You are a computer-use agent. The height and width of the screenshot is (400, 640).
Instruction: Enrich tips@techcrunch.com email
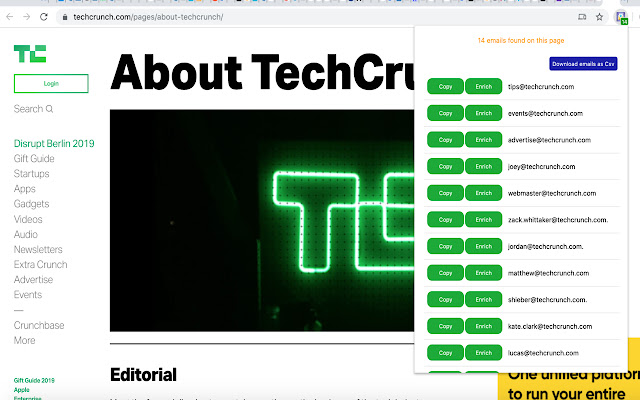(484, 87)
